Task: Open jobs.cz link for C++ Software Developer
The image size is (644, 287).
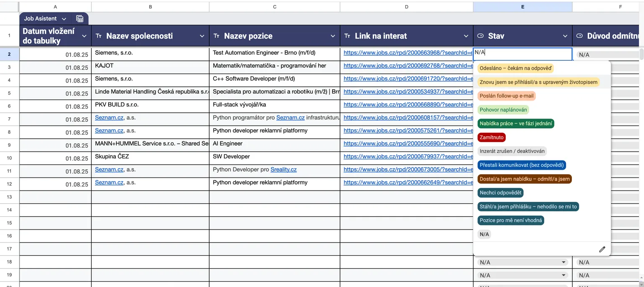Action: 408,79
